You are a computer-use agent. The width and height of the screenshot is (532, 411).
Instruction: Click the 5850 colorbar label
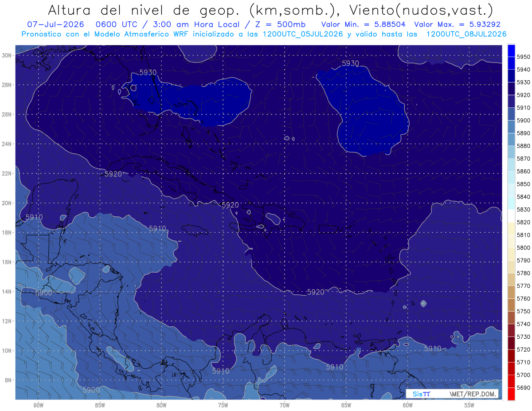pos(523,184)
